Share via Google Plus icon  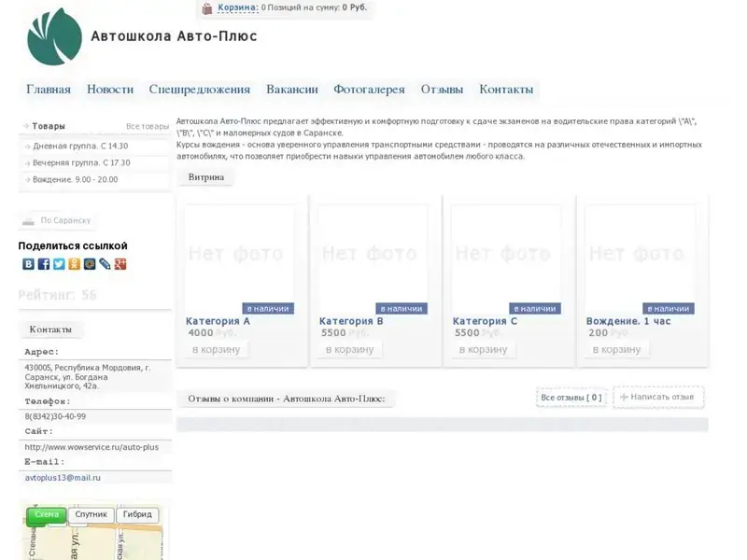pyautogui.click(x=120, y=264)
